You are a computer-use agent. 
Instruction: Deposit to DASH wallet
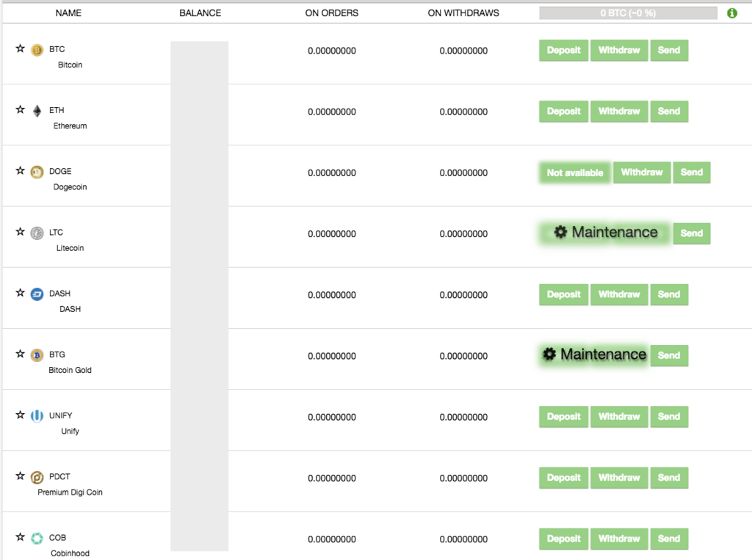coord(563,294)
